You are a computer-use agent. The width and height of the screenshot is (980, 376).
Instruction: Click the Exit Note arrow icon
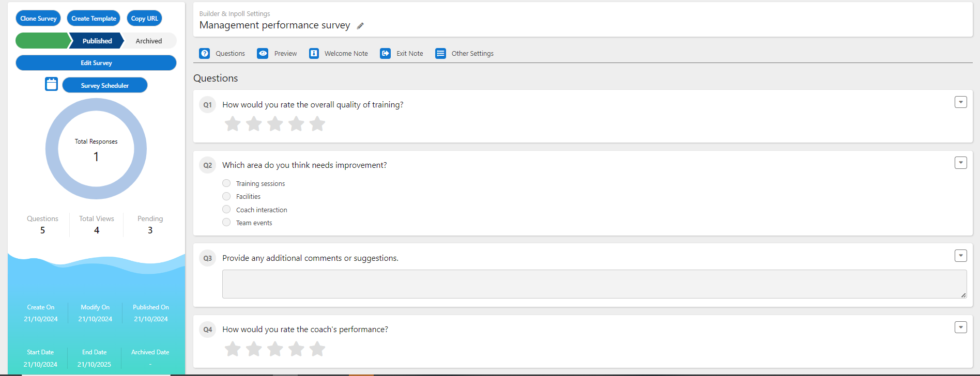(x=385, y=54)
